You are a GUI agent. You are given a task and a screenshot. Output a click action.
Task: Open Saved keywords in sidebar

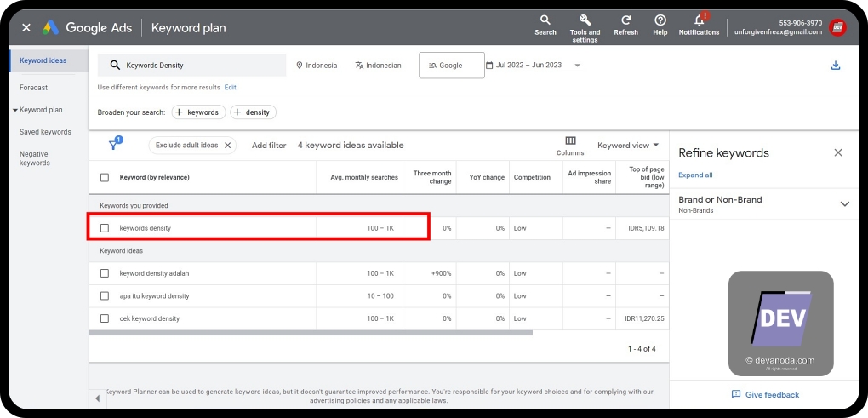coord(45,132)
